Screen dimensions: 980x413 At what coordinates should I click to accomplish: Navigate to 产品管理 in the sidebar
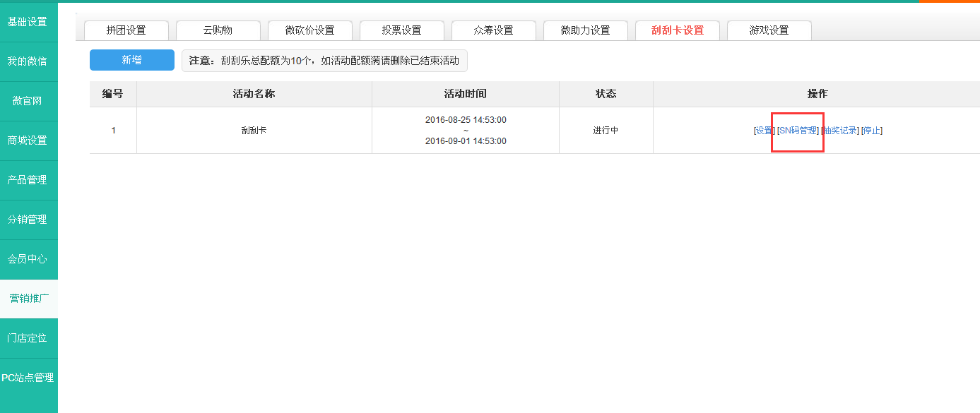(28, 180)
